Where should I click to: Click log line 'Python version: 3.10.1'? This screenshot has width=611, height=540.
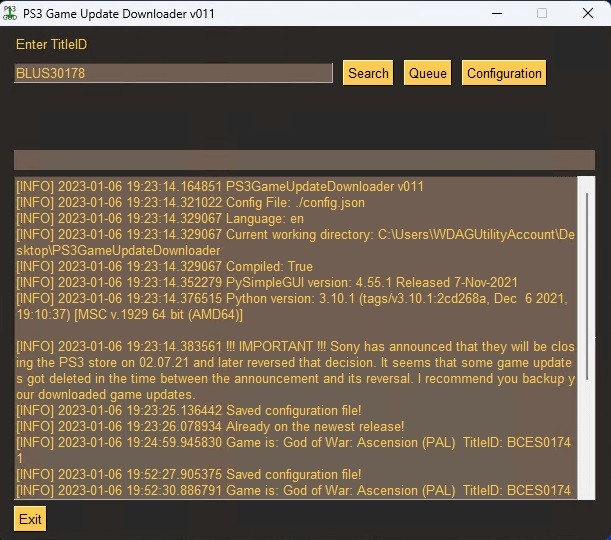pyautogui.click(x=292, y=306)
